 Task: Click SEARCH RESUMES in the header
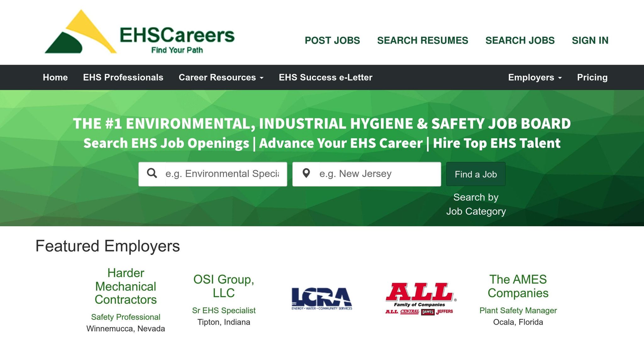[423, 40]
